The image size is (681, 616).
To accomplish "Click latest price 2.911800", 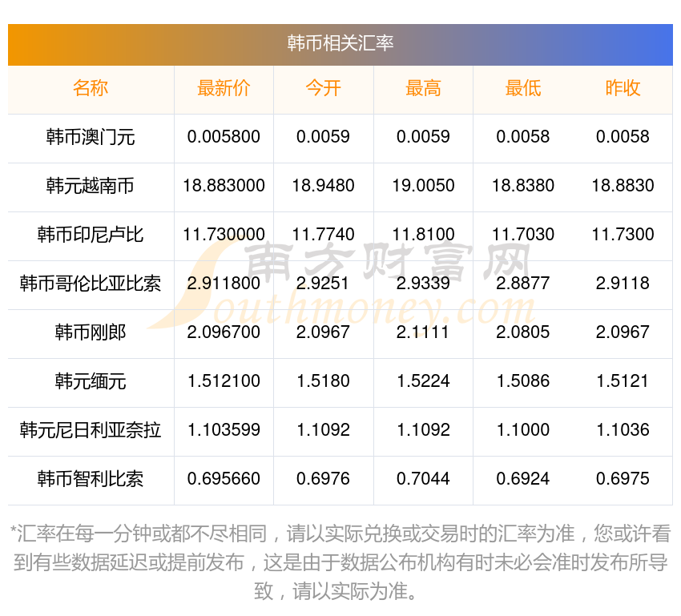I will [x=224, y=284].
